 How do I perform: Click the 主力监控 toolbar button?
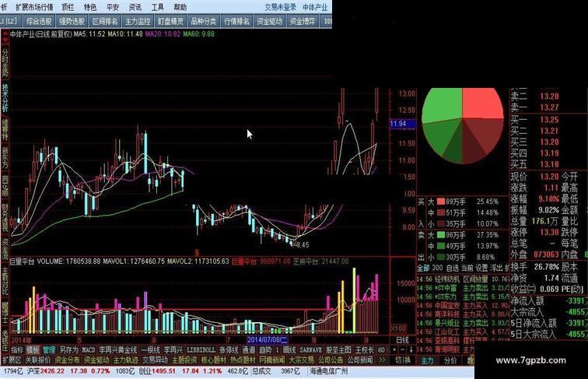[138, 21]
